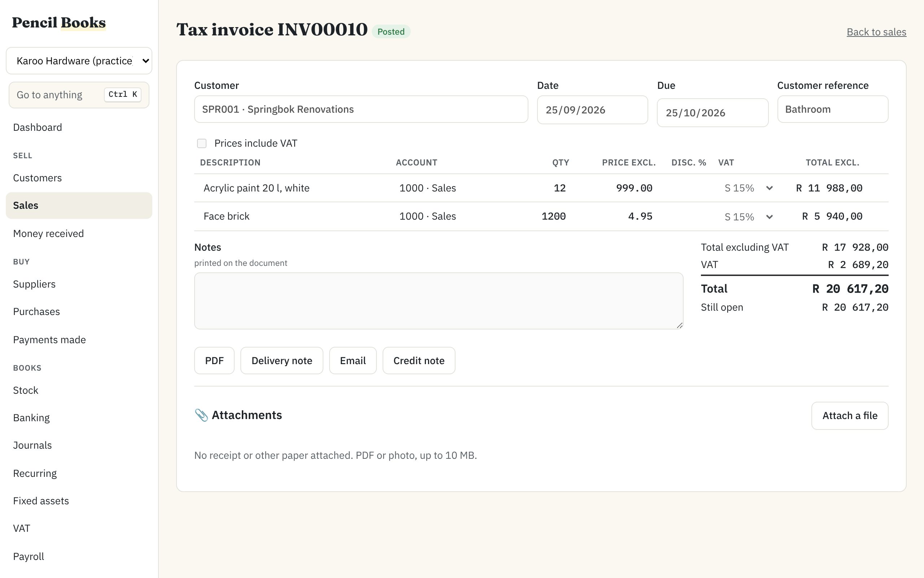
Task: Click the Go to anything search box
Action: (x=79, y=95)
